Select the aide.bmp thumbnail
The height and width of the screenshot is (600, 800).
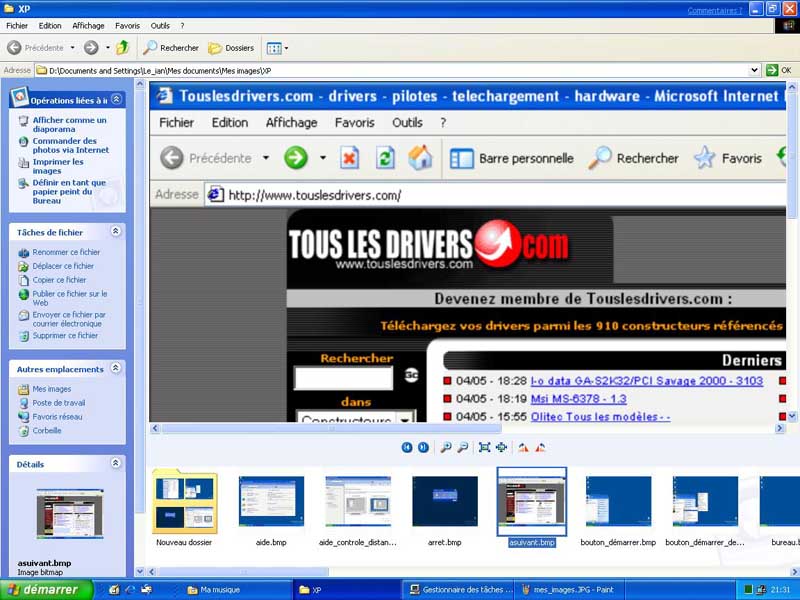(271, 502)
